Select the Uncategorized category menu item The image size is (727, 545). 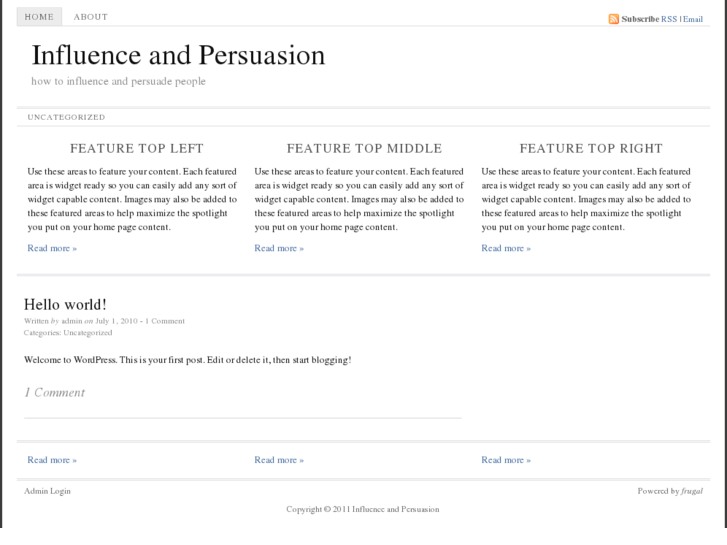pyautogui.click(x=66, y=117)
